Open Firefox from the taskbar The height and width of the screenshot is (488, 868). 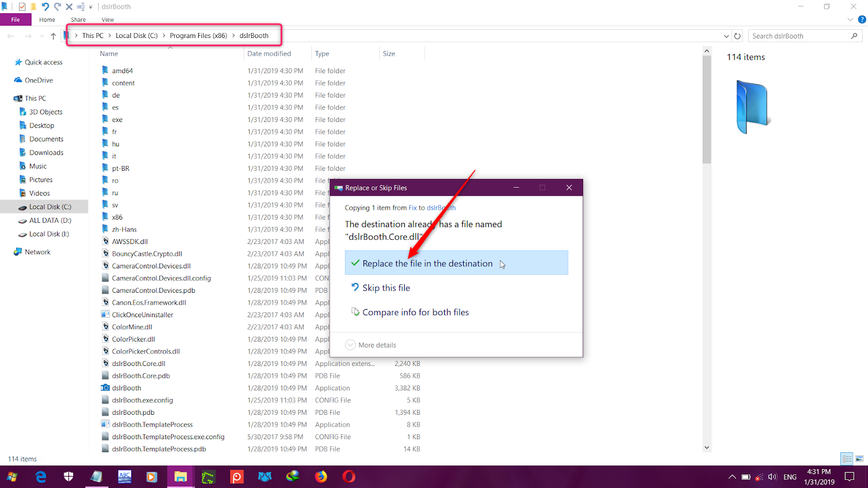321,477
